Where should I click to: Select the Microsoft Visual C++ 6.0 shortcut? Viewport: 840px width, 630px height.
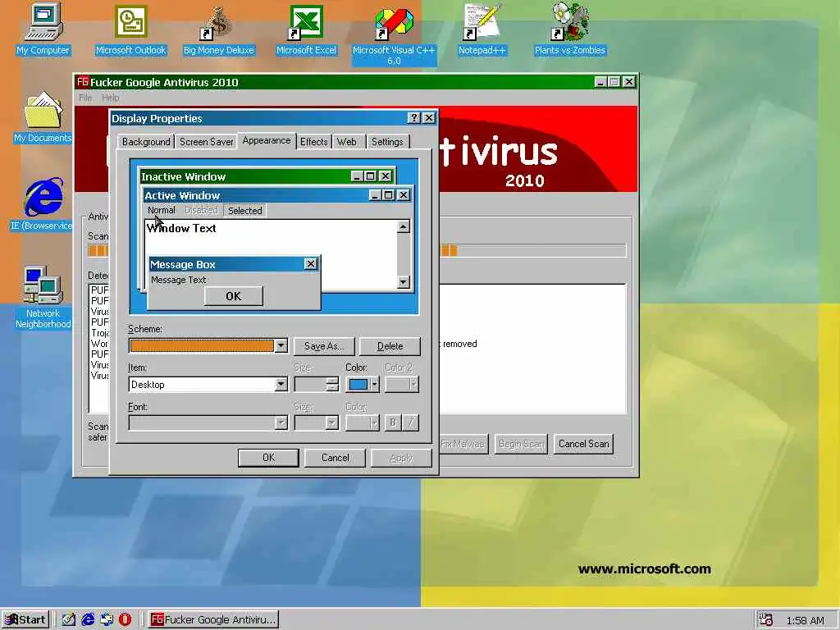click(x=394, y=34)
